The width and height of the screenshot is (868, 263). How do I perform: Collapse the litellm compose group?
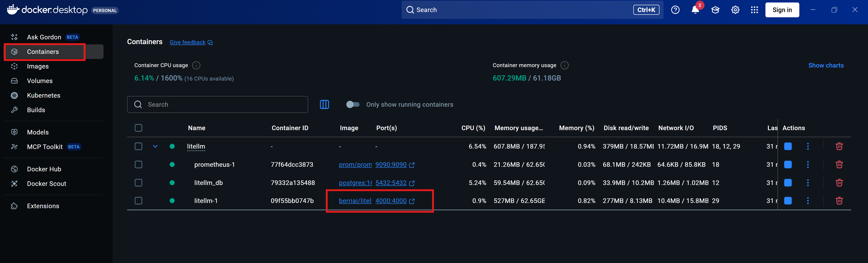pos(155,146)
